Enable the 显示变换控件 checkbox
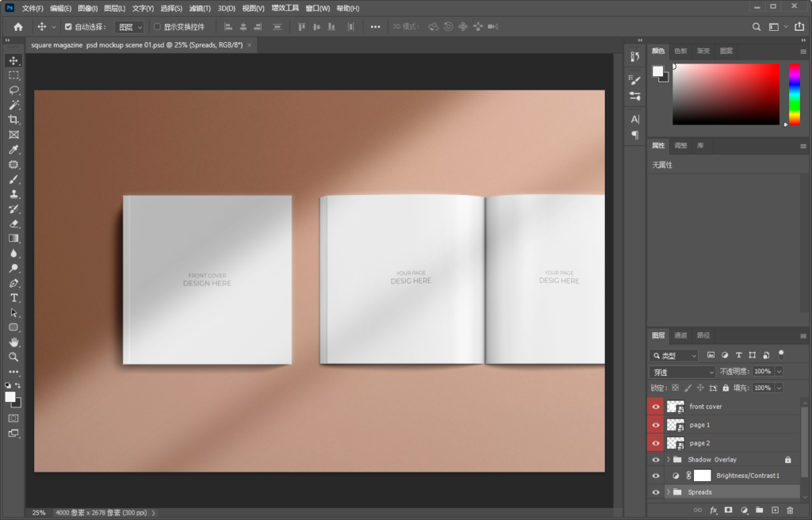Screen dimensions: 812x520 tap(157, 27)
